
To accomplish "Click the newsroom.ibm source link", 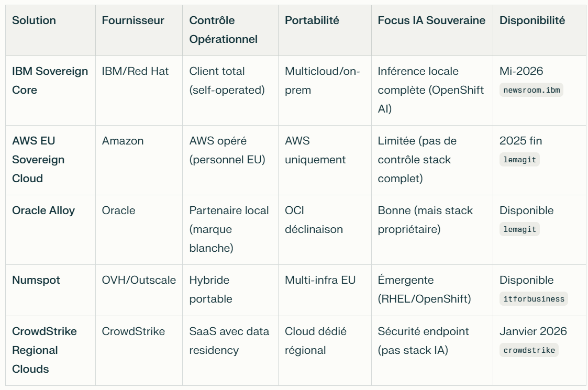I will pos(531,90).
